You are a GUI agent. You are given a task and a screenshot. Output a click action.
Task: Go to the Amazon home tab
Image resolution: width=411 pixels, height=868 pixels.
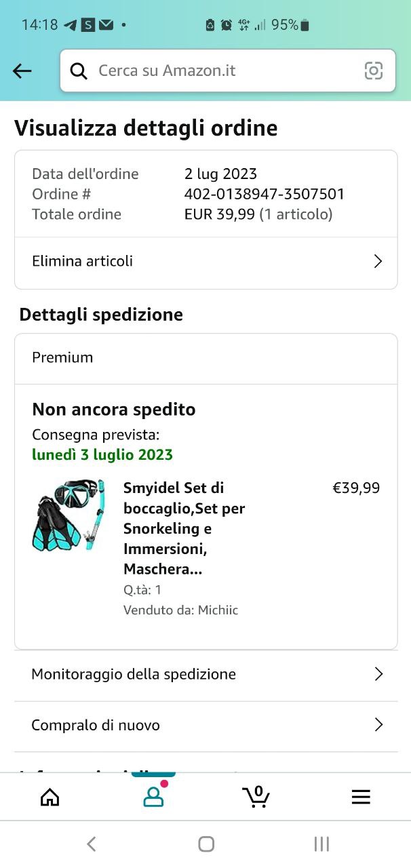tap(50, 797)
